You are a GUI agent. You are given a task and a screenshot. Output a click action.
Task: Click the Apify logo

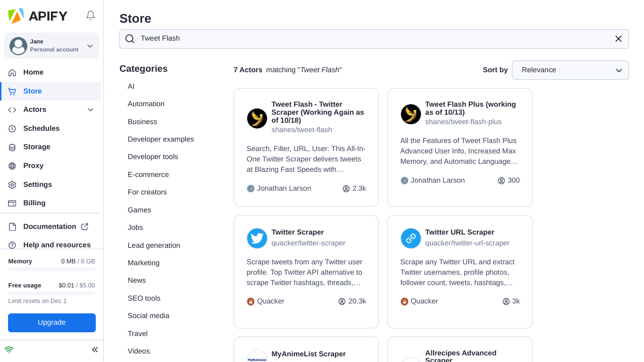[38, 16]
